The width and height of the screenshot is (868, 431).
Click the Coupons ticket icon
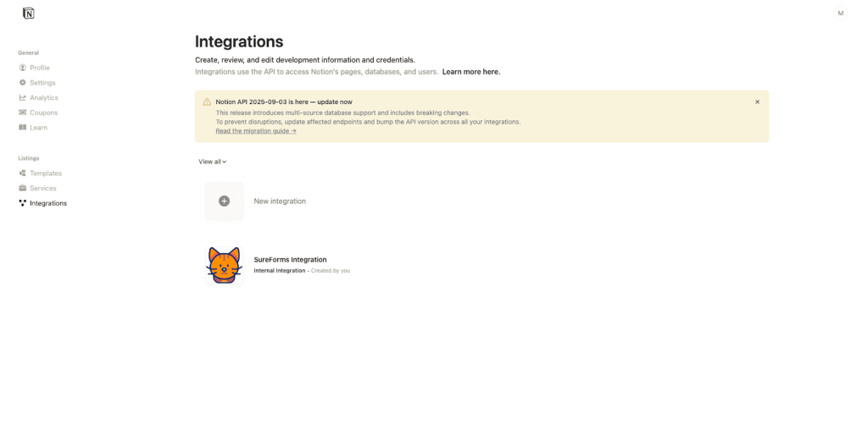(23, 113)
